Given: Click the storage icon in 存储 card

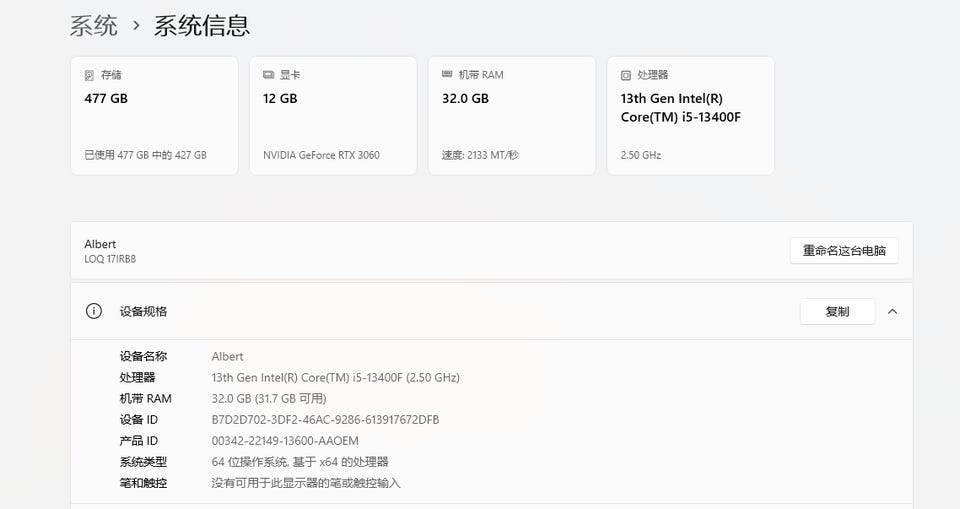Looking at the screenshot, I should pyautogui.click(x=89, y=75).
